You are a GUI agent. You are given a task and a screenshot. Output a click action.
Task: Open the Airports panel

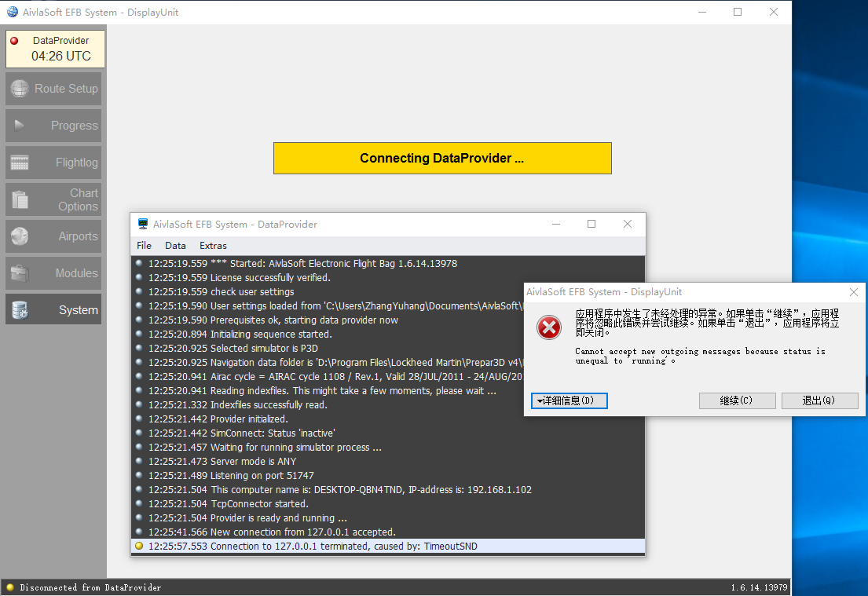click(x=53, y=236)
